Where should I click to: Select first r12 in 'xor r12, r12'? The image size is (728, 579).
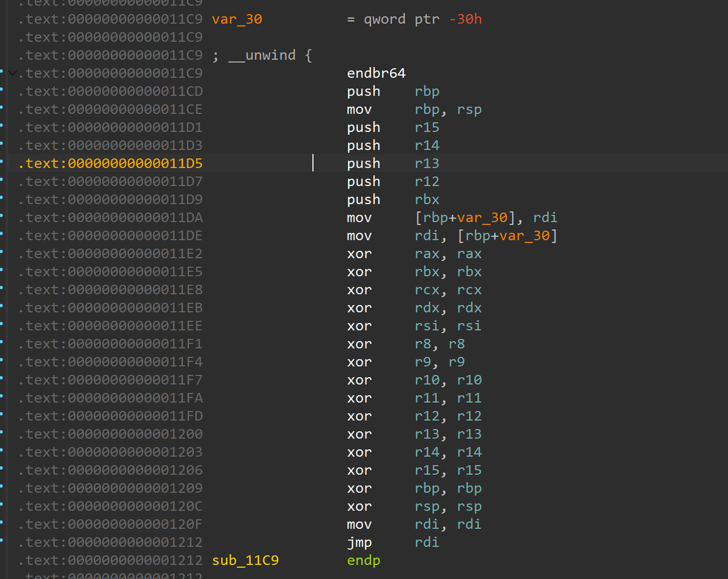(x=427, y=416)
